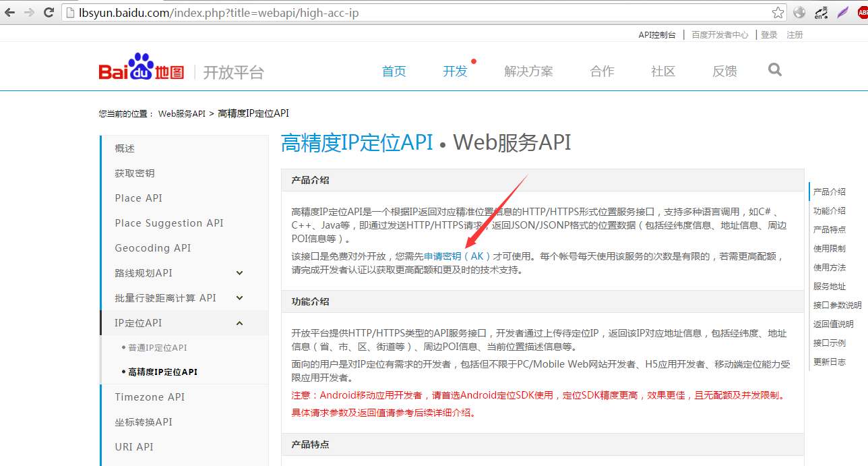Screen dimensions: 868x466
Task: Jump to 使用限制 anchor
Action: click(x=829, y=249)
